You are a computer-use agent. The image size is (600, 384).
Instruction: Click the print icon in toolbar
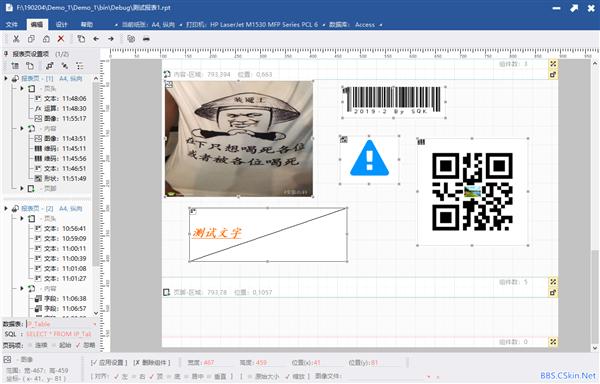tap(146, 39)
